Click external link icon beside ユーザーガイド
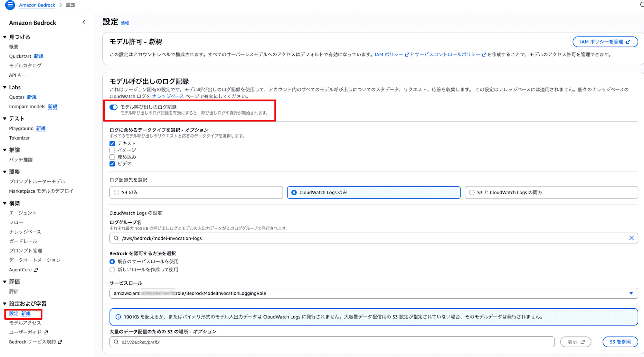 tap(46, 332)
